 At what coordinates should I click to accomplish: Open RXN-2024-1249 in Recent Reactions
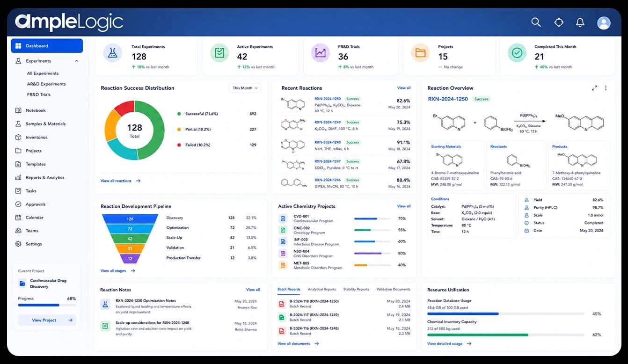(328, 122)
